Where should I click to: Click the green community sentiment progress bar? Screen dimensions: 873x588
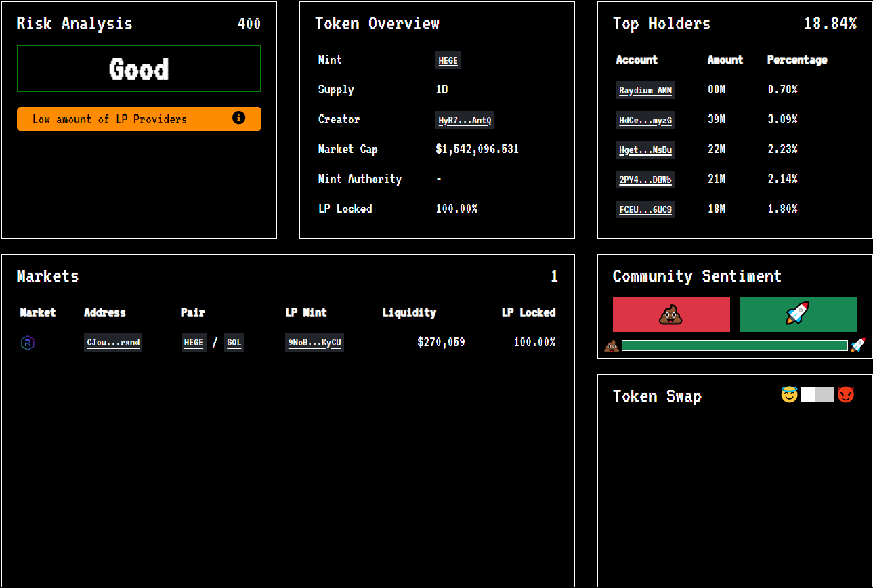coord(735,345)
